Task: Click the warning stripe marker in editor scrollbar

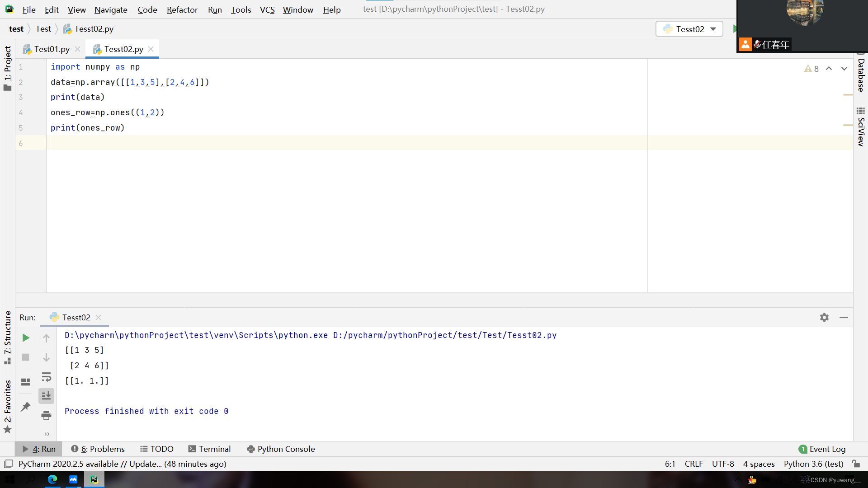Action: [848, 95]
